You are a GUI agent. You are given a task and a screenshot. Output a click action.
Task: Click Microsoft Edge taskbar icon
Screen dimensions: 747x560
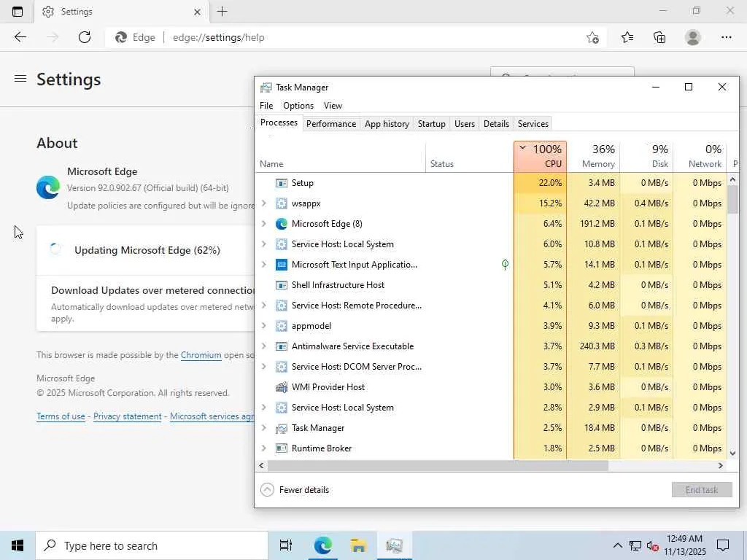point(322,545)
